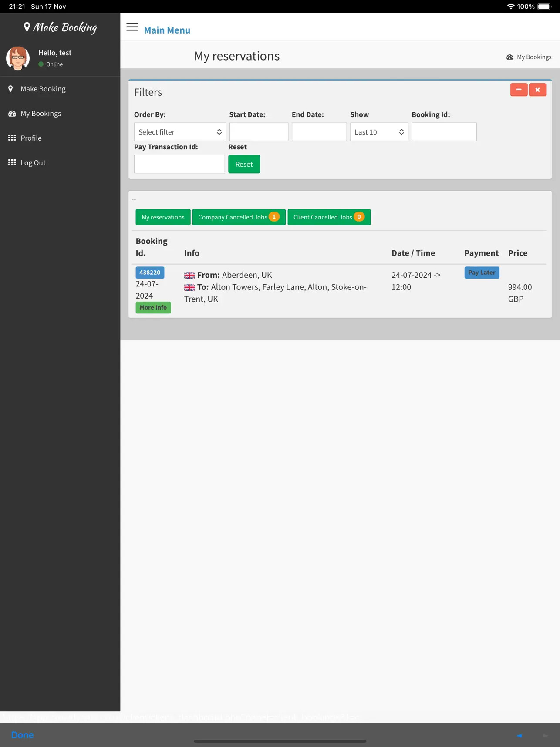Image resolution: width=560 pixels, height=747 pixels.
Task: Click the 994.00 GBP price
Action: pyautogui.click(x=520, y=293)
